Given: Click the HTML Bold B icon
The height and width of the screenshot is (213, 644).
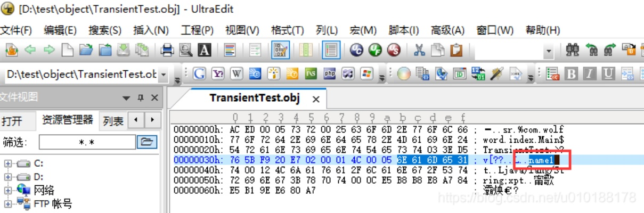Looking at the screenshot, I should point(571,73).
